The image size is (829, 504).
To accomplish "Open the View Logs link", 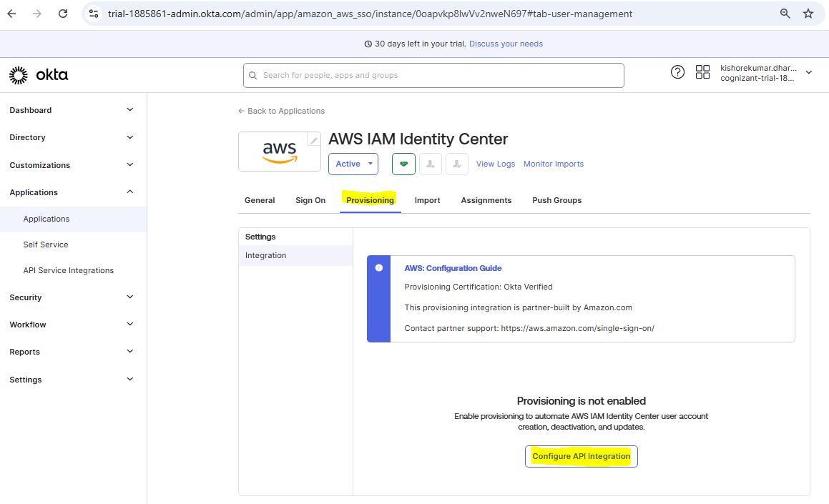I will coord(496,164).
